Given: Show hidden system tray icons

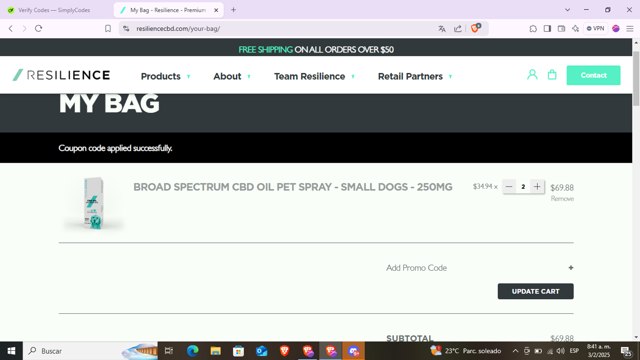Looking at the screenshot, I should tap(516, 351).
